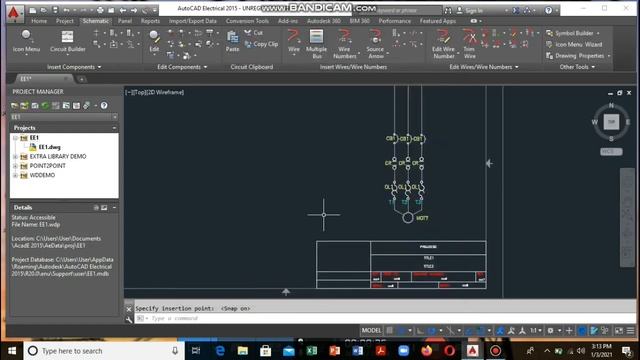Activate the Trim Wire tool
640x360 pixels.
click(x=469, y=44)
